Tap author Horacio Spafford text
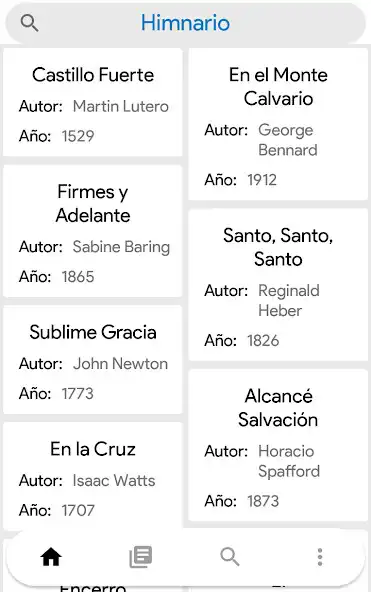Image resolution: width=371 pixels, height=592 pixels. pos(289,461)
